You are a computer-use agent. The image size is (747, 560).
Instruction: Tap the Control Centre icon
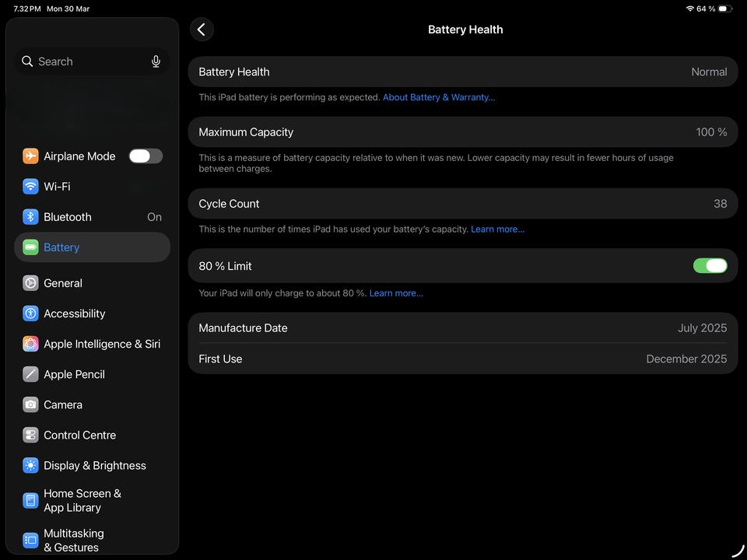30,436
